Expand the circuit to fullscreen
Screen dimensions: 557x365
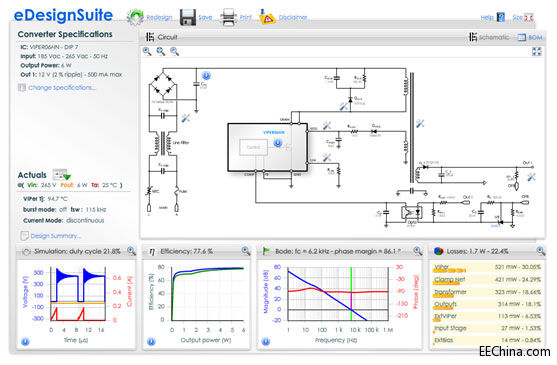537,51
